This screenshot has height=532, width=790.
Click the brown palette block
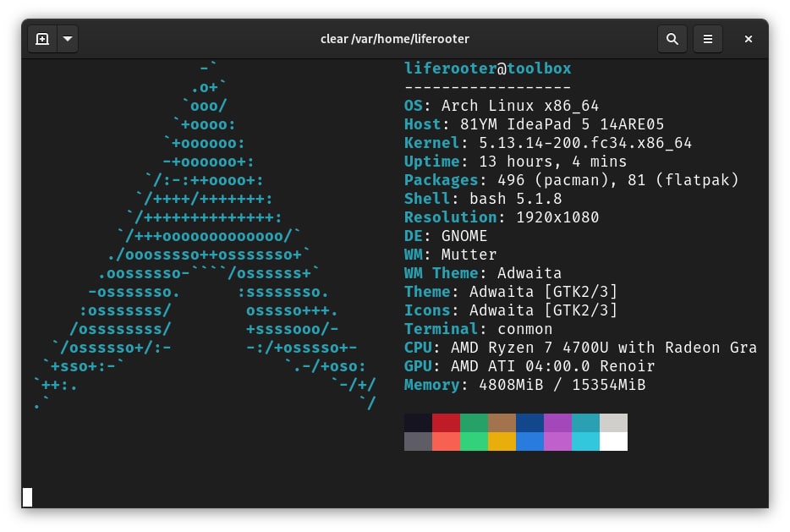502,423
